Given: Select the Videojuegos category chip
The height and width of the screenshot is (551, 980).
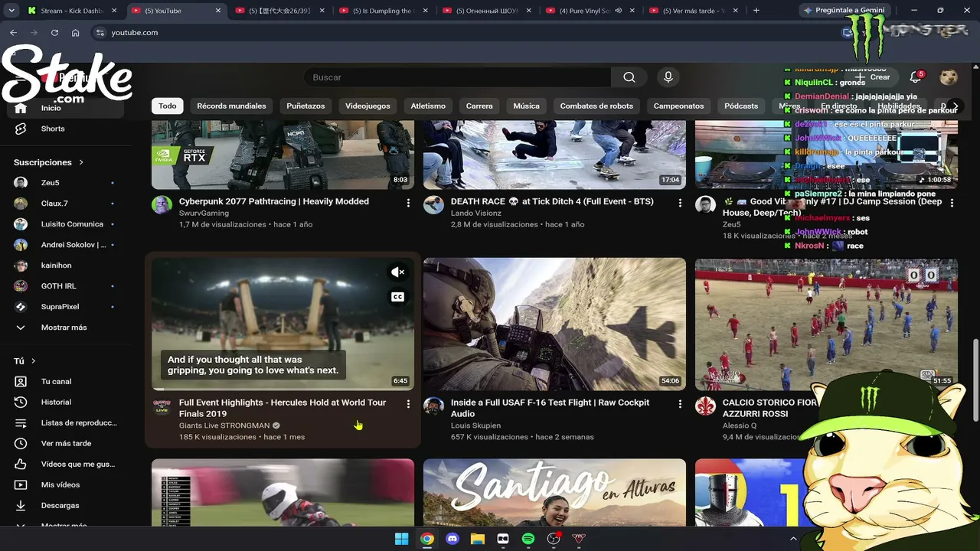Looking at the screenshot, I should coord(367,106).
